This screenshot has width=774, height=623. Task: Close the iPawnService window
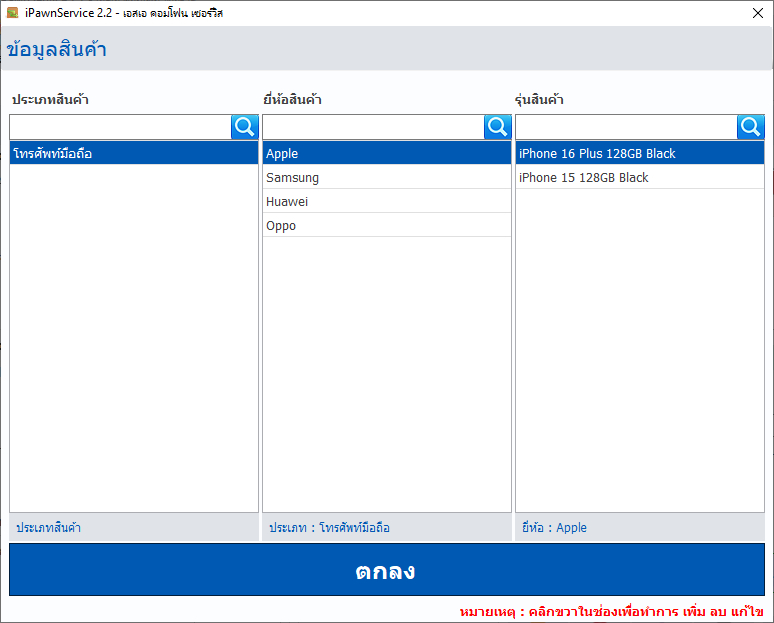point(758,13)
